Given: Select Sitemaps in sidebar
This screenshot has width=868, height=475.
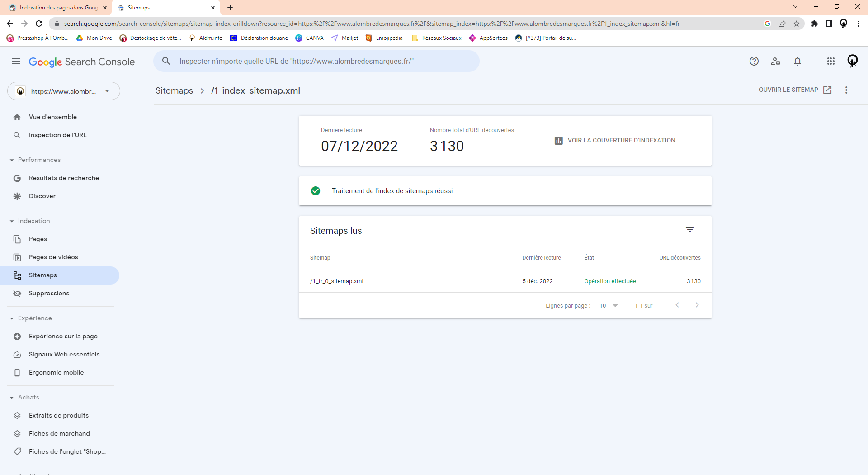Looking at the screenshot, I should [x=60, y=275].
